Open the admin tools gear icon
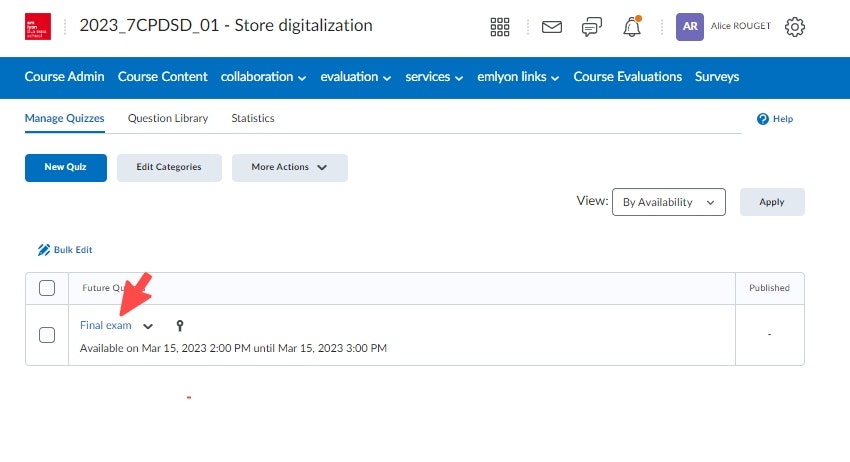This screenshot has width=850, height=462. [x=795, y=27]
